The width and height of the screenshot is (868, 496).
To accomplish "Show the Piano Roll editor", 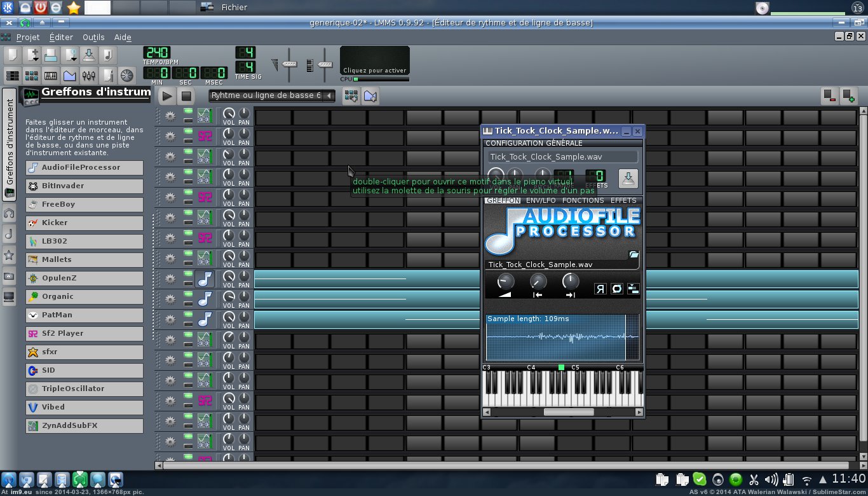I will (x=51, y=76).
